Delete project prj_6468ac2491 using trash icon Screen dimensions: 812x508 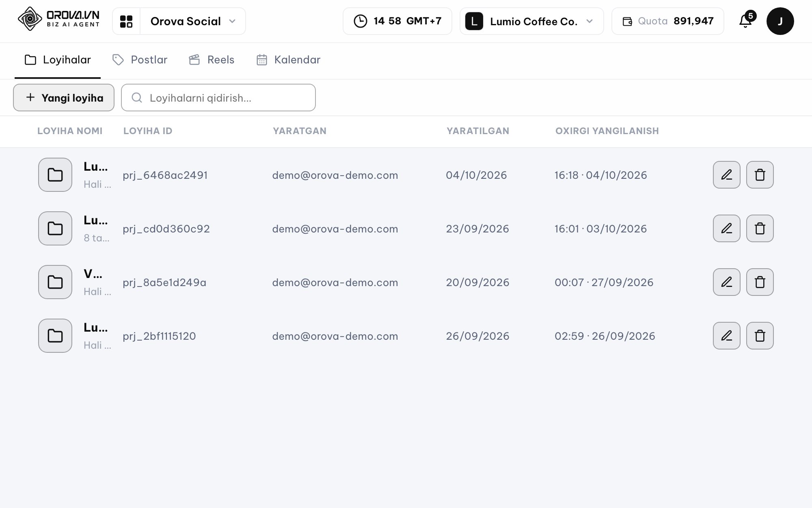pos(760,175)
